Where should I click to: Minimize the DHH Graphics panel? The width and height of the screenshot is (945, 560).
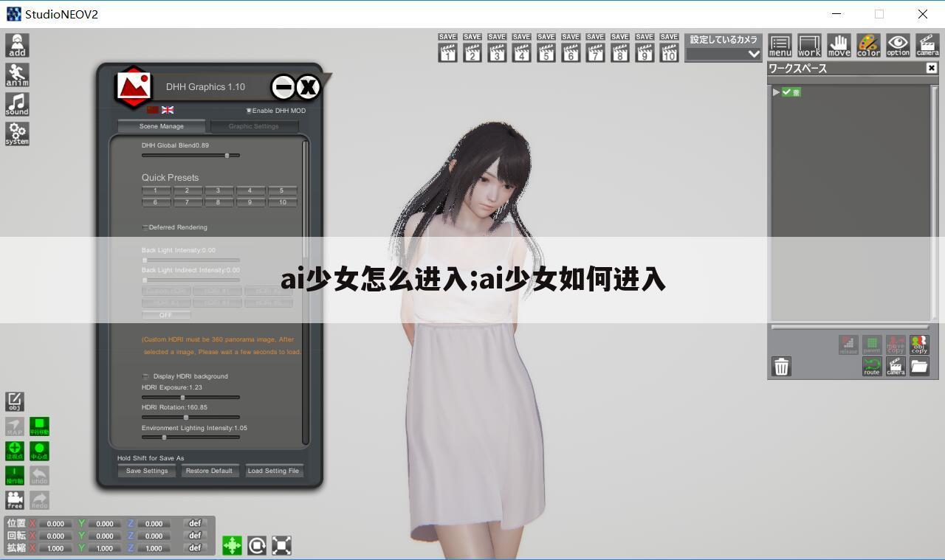pyautogui.click(x=283, y=87)
